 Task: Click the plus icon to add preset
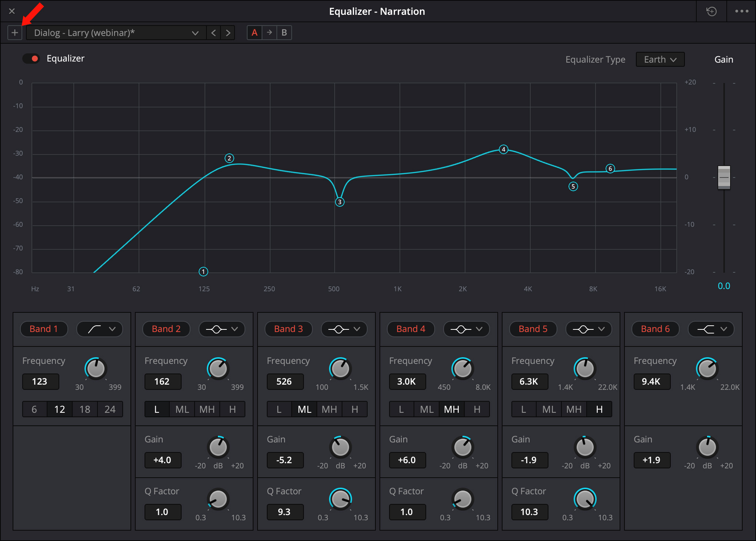click(15, 33)
